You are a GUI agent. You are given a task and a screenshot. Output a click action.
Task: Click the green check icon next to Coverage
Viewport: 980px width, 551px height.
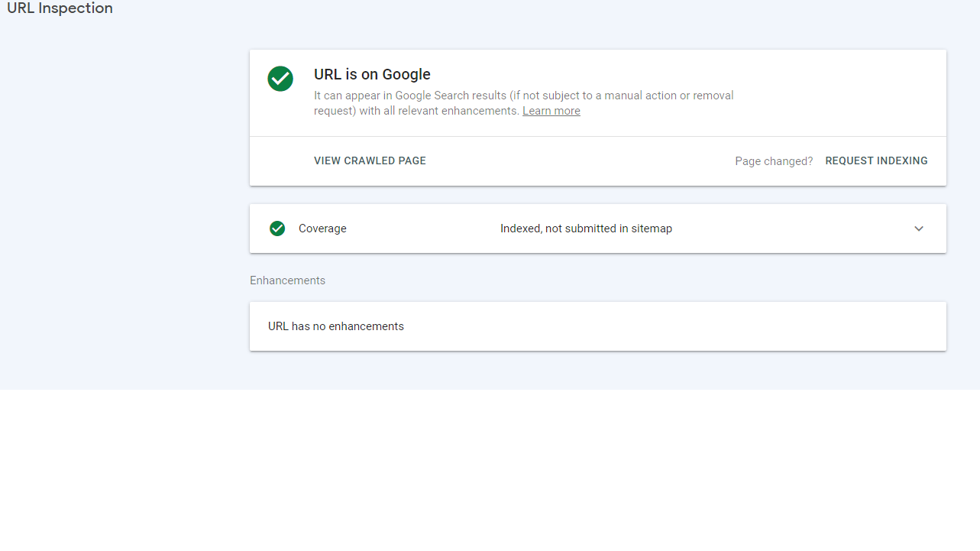pyautogui.click(x=277, y=229)
